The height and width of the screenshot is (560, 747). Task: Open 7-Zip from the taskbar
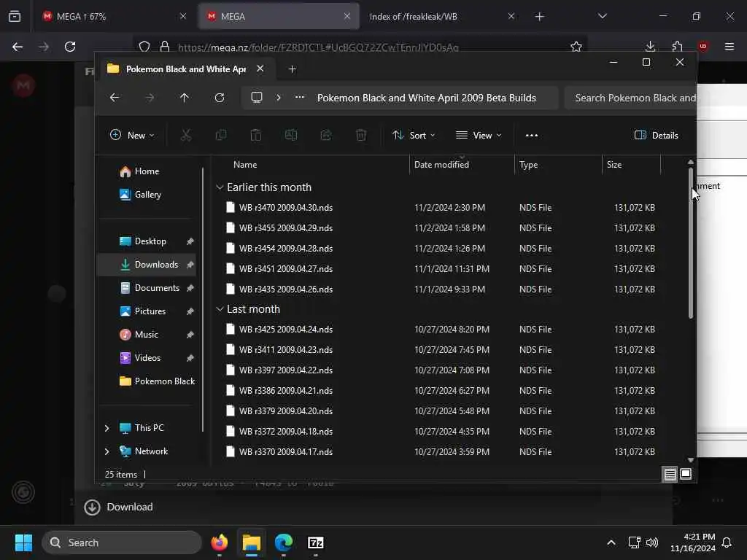click(x=315, y=542)
